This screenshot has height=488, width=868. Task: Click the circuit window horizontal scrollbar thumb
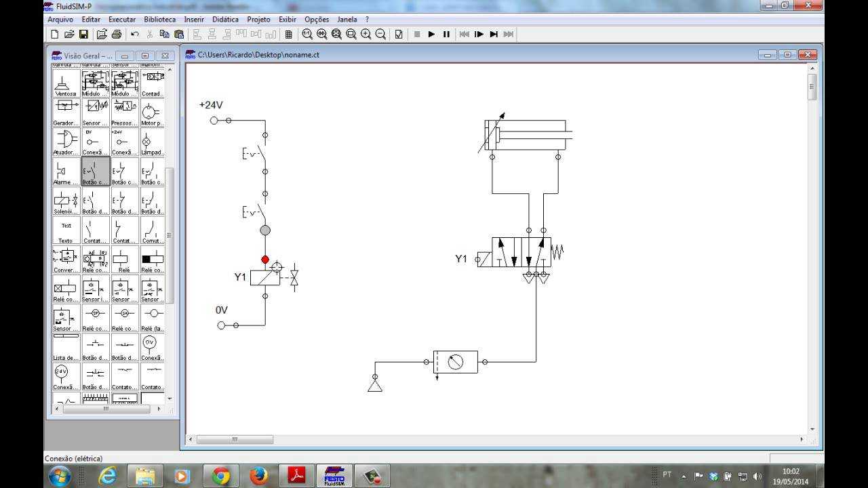point(235,439)
